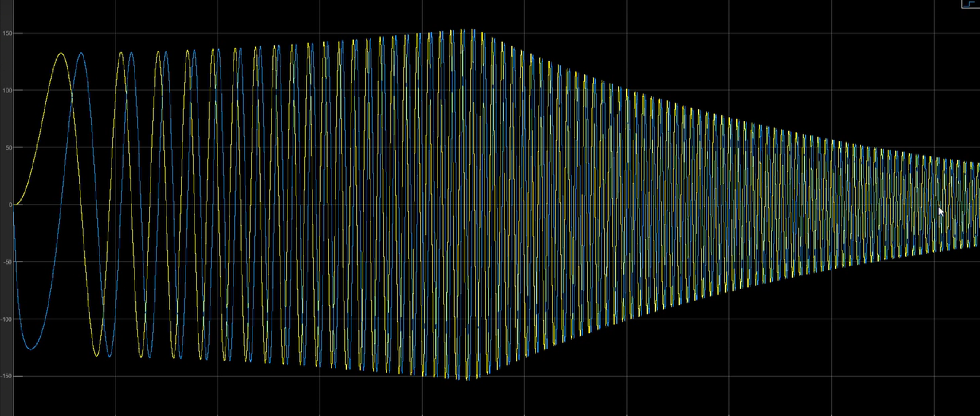Select the first blue waveform peak
Image resolution: width=980 pixels, height=416 pixels.
tap(81, 53)
